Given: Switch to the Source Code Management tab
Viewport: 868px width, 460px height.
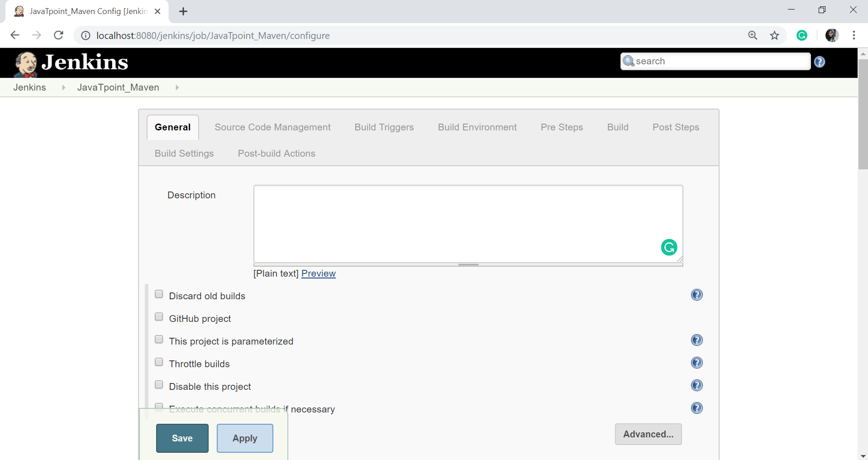Looking at the screenshot, I should [272, 127].
